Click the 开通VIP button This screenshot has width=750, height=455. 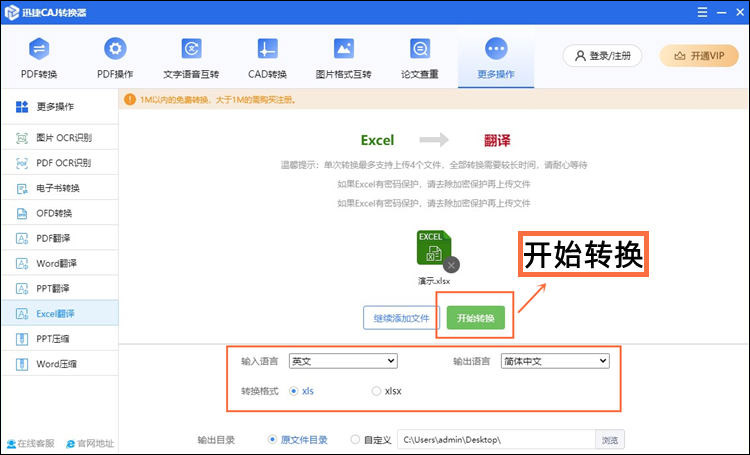point(699,56)
